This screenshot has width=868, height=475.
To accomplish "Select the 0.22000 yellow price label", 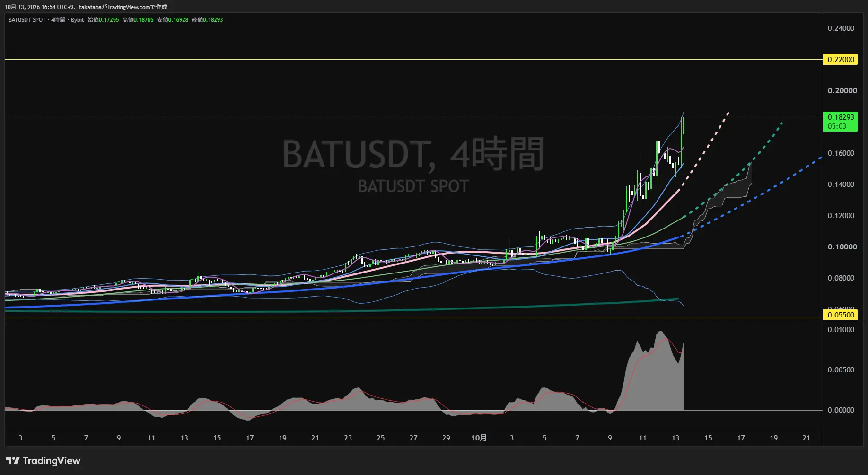I will [841, 60].
